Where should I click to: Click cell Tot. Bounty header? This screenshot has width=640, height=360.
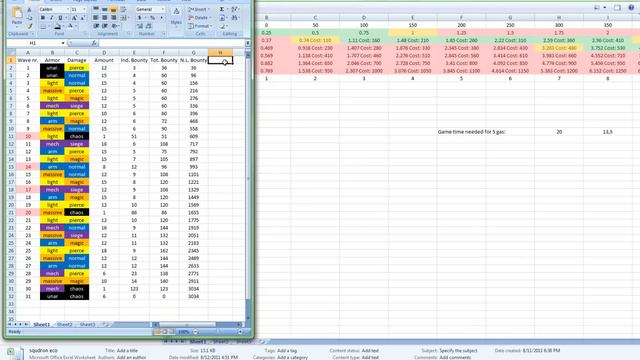pyautogui.click(x=164, y=60)
